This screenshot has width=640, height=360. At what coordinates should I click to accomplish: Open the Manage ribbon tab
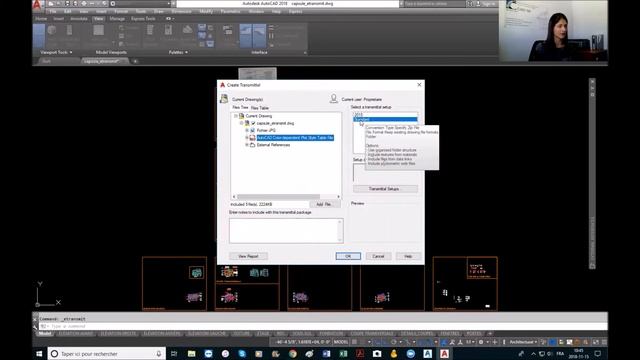coord(117,19)
